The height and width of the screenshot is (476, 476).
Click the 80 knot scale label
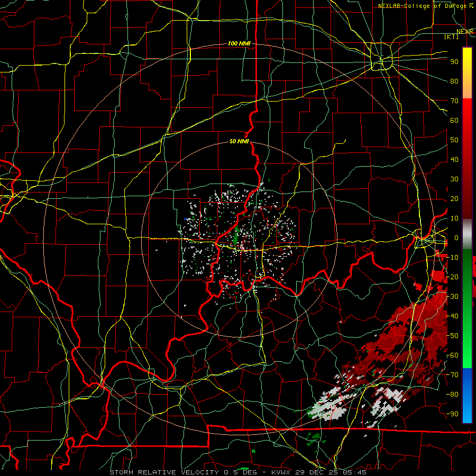(454, 81)
